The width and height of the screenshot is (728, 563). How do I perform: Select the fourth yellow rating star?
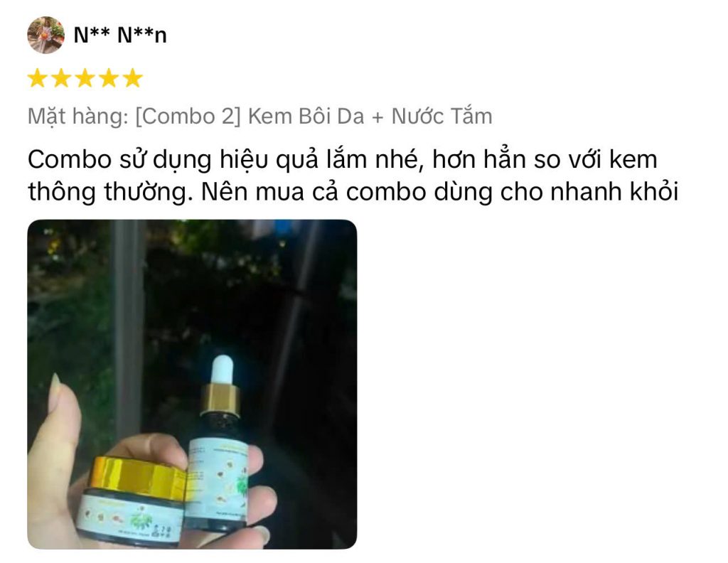(109, 78)
